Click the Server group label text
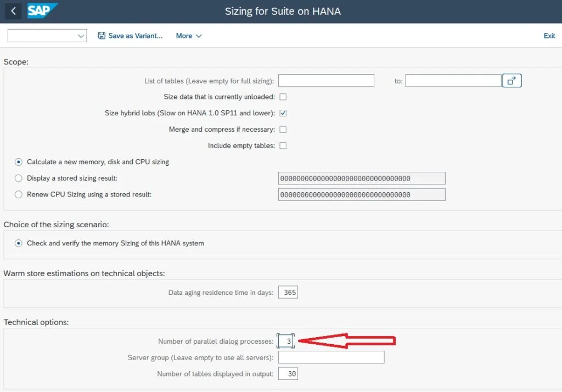This screenshot has height=392, width=562. pos(200,357)
